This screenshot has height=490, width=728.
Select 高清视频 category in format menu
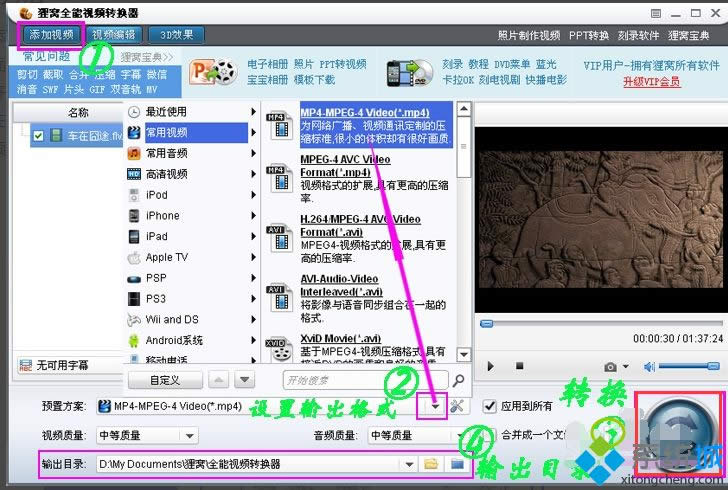[166, 174]
